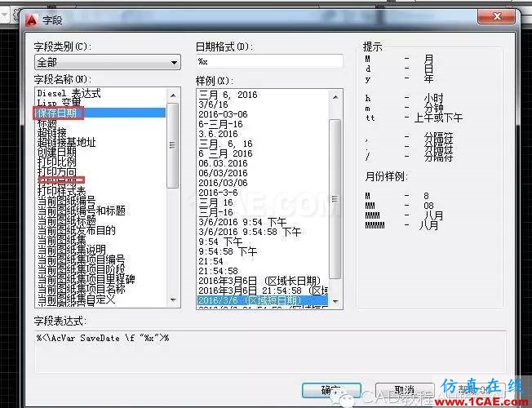The height and width of the screenshot is (408, 532).
Task: Click up arrow of field name list scrollbar
Action: pyautogui.click(x=173, y=95)
